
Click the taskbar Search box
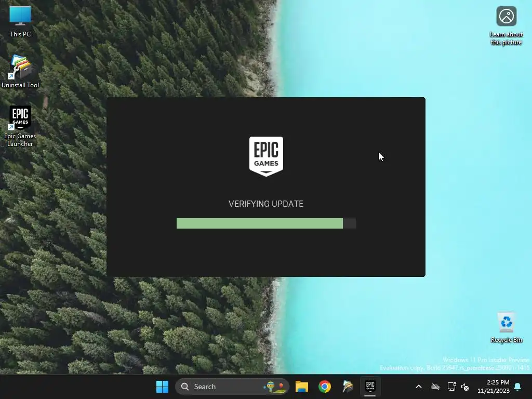click(232, 387)
